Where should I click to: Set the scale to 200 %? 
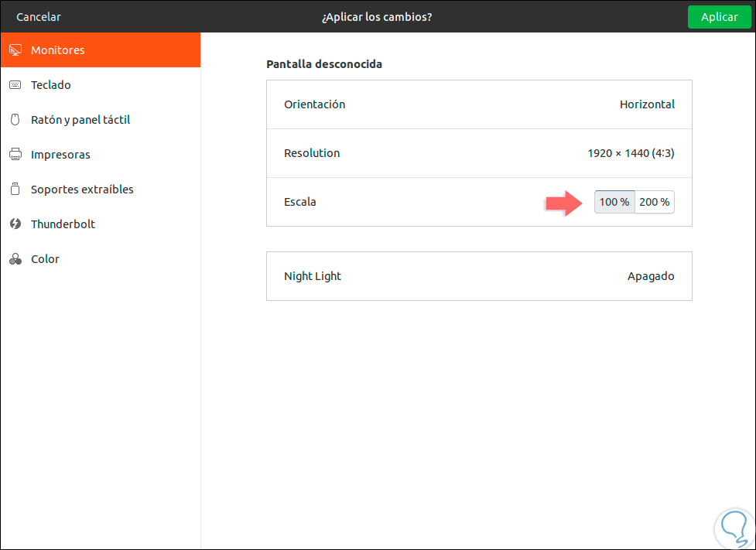pyautogui.click(x=655, y=202)
